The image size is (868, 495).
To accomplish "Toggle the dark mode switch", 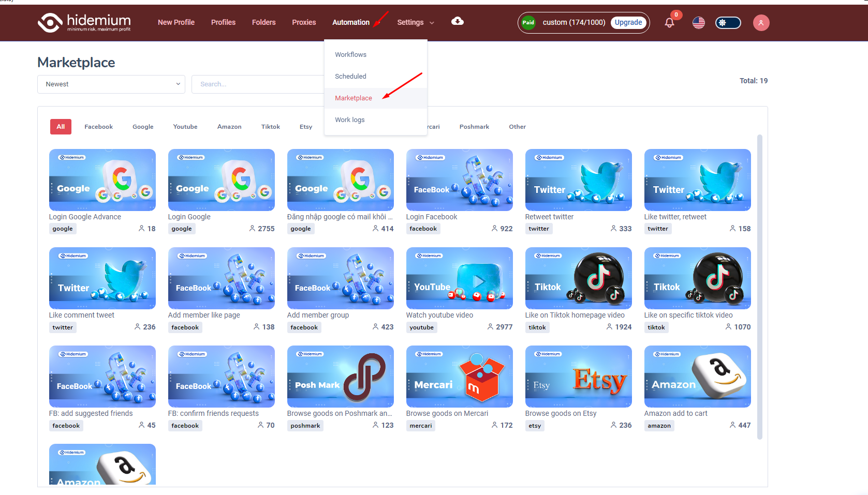I will pos(728,23).
